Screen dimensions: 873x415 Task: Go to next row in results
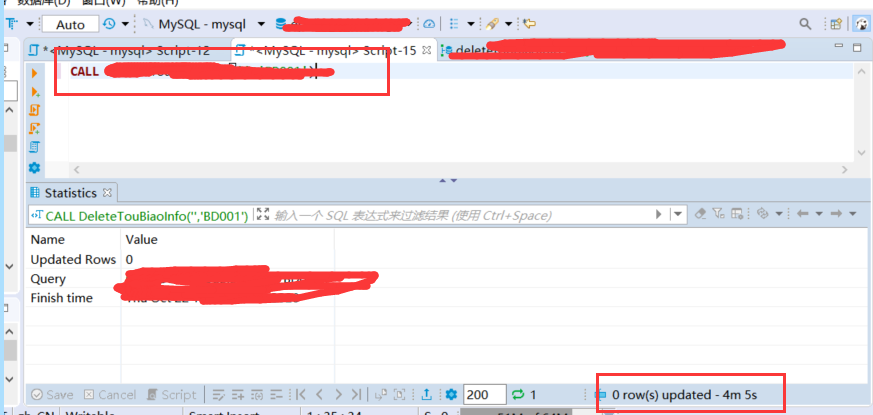tap(338, 394)
